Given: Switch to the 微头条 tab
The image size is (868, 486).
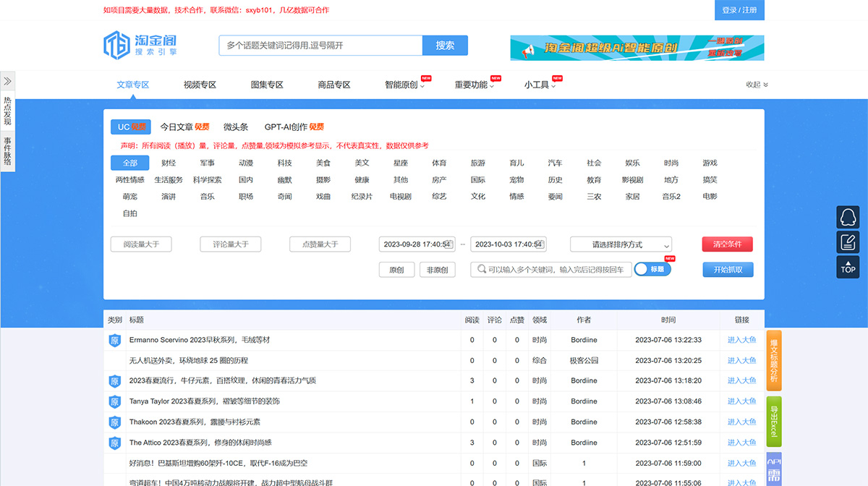Looking at the screenshot, I should (x=237, y=126).
